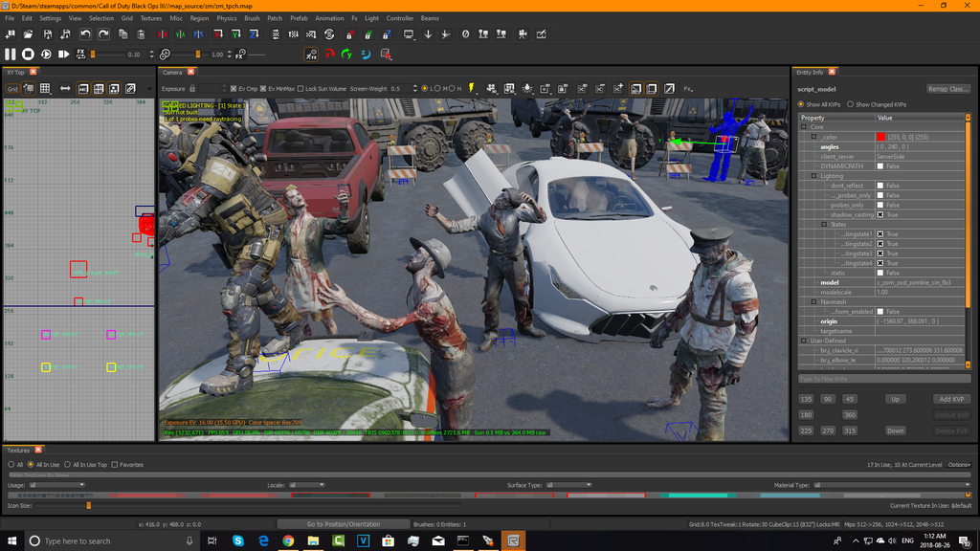Click the Save map icon
Image resolution: width=980 pixels, height=551 pixels.
[48, 34]
